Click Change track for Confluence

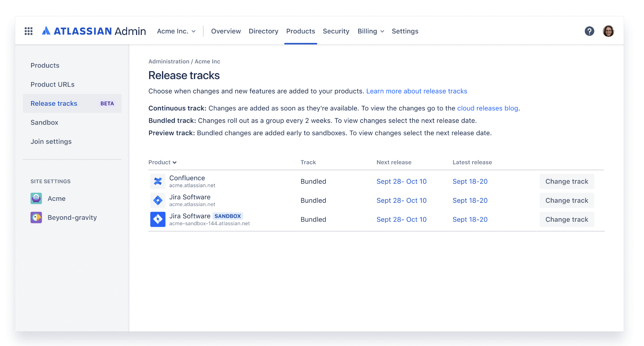pyautogui.click(x=567, y=181)
